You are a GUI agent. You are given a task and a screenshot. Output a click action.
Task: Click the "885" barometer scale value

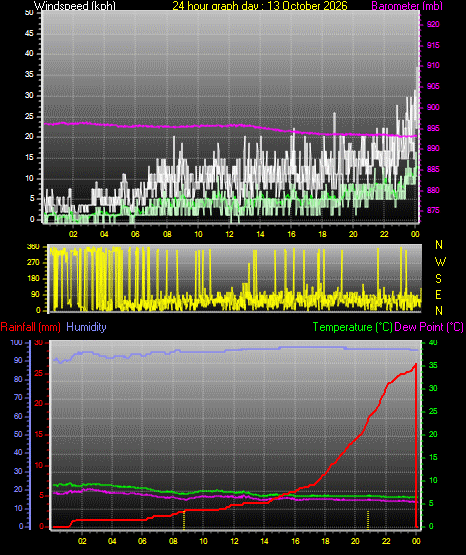433,169
